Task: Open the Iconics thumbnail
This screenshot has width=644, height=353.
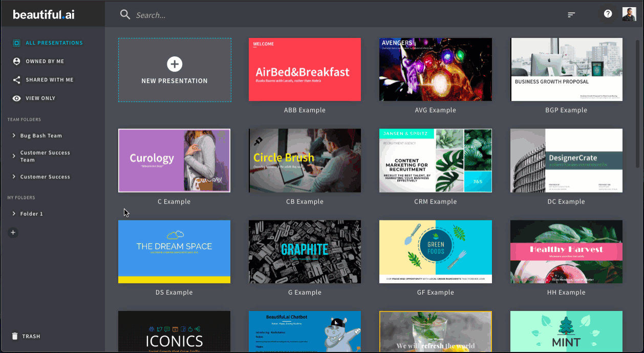Action: pos(174,331)
